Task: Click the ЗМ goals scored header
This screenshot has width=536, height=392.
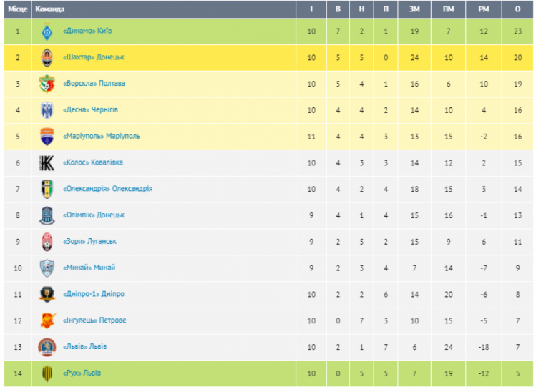Action: pyautogui.click(x=414, y=9)
